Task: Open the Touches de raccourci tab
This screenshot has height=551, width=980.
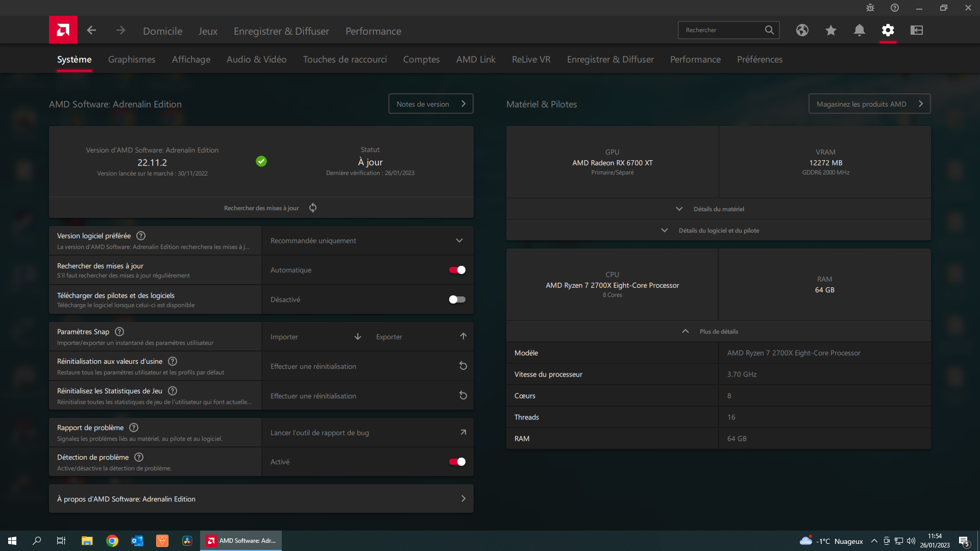Action: 345,59
